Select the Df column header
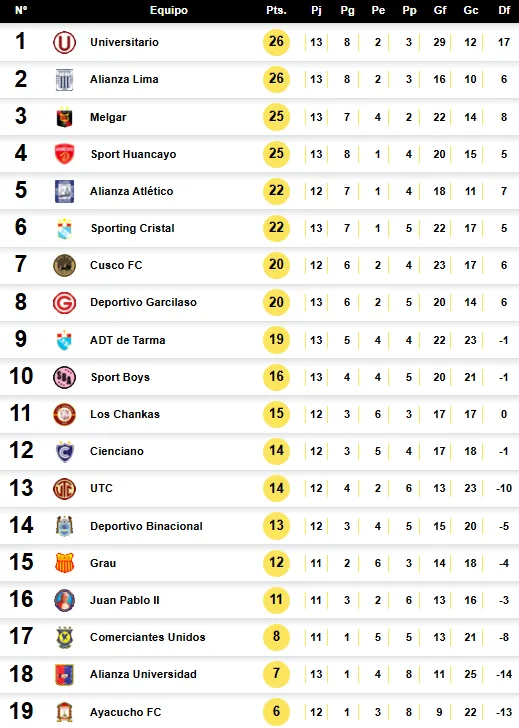The width and height of the screenshot is (519, 728). 504,10
